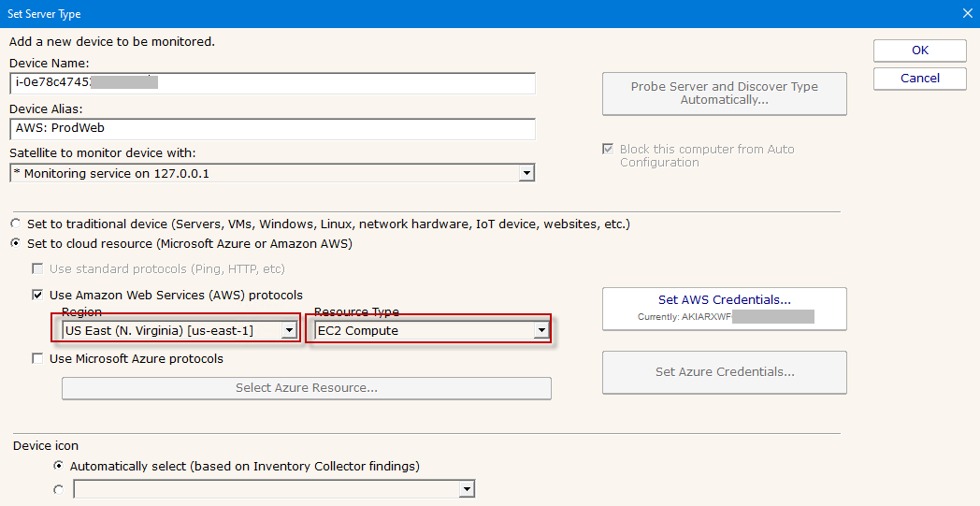Toggle 'Block this computer from Auto Configuration'

click(610, 150)
